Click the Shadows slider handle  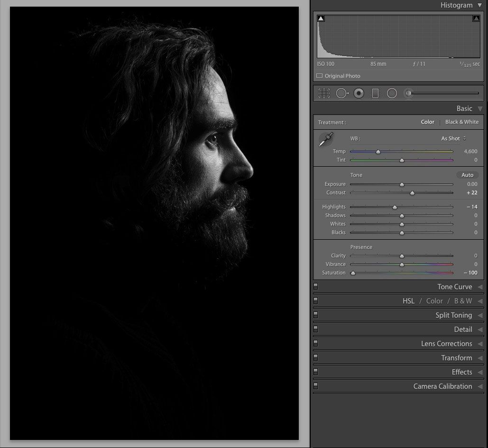402,216
